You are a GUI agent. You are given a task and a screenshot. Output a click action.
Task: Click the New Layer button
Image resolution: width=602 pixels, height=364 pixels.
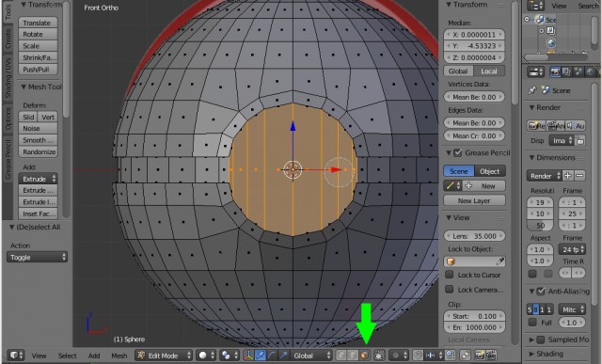(x=474, y=200)
